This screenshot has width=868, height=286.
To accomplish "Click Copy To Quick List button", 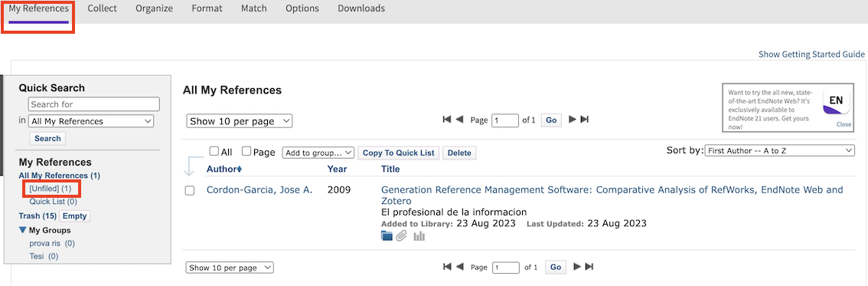I will (x=399, y=153).
